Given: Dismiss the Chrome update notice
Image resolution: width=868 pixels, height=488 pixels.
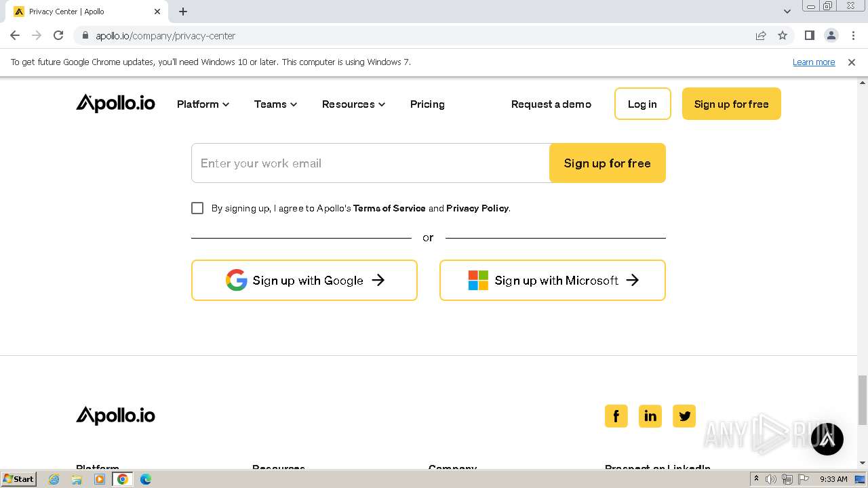Looking at the screenshot, I should click(x=852, y=62).
